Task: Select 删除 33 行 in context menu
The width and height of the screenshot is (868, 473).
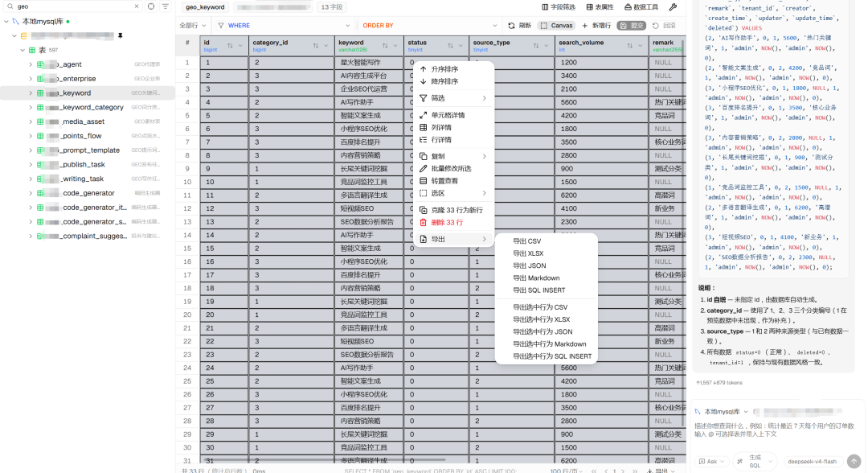Action: point(447,223)
